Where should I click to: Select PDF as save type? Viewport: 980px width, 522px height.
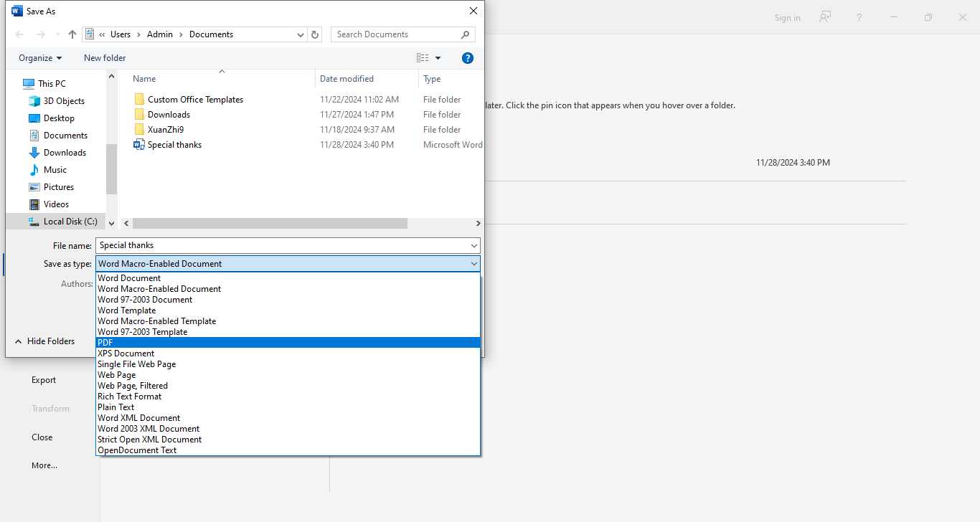288,343
